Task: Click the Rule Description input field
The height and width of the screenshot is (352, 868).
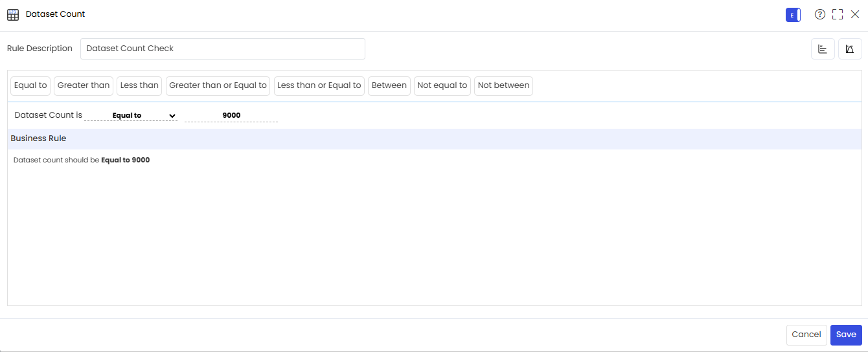Action: pos(223,49)
